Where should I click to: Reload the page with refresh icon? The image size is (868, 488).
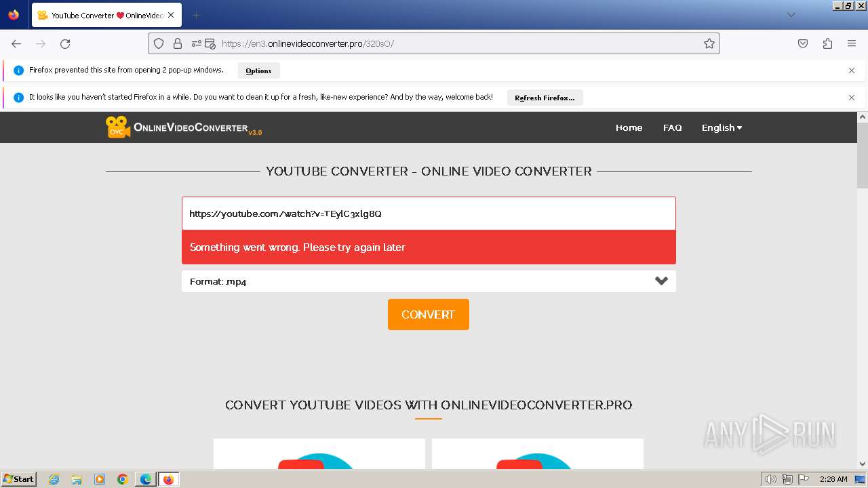click(x=65, y=43)
